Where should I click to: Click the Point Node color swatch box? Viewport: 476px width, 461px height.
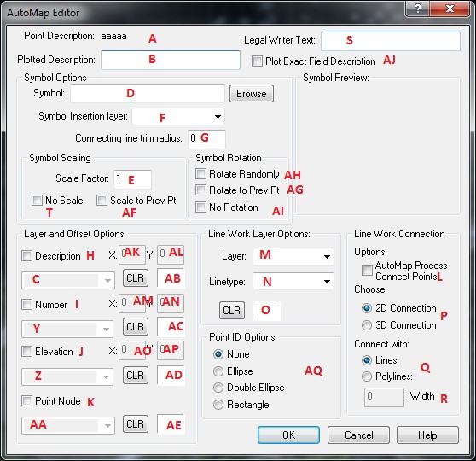pyautogui.click(x=171, y=423)
